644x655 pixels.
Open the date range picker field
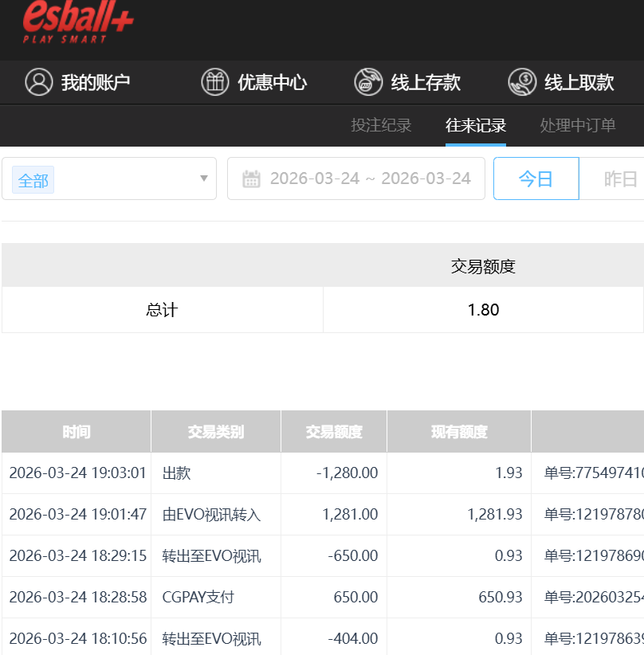(370, 178)
